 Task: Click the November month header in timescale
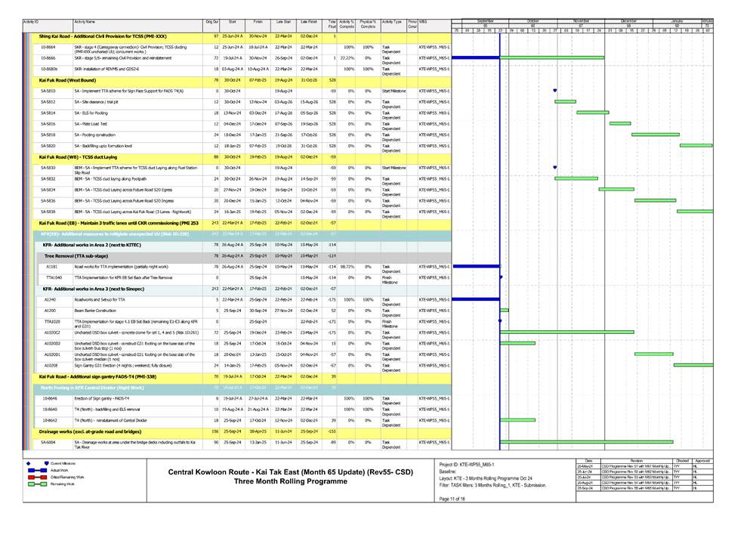(x=581, y=21)
